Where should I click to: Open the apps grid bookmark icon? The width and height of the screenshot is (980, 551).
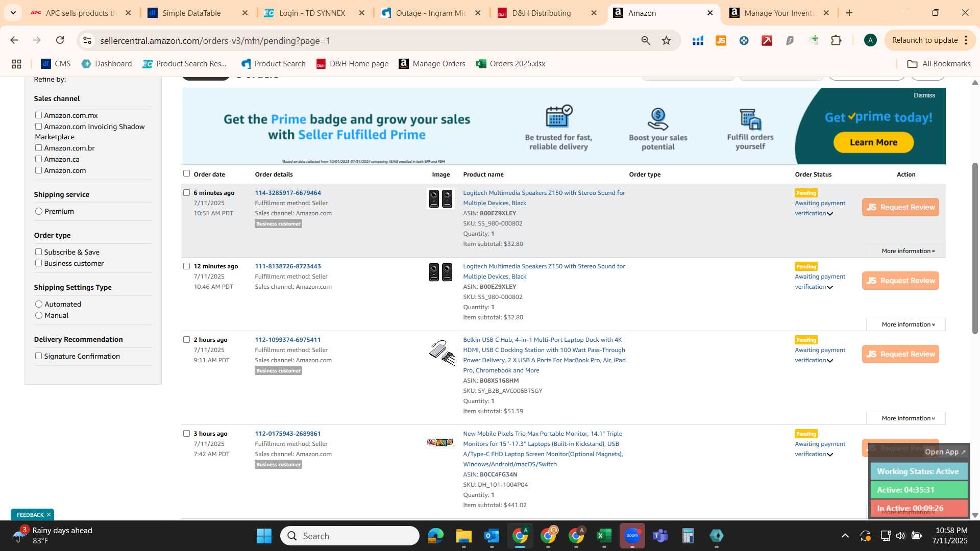[16, 64]
